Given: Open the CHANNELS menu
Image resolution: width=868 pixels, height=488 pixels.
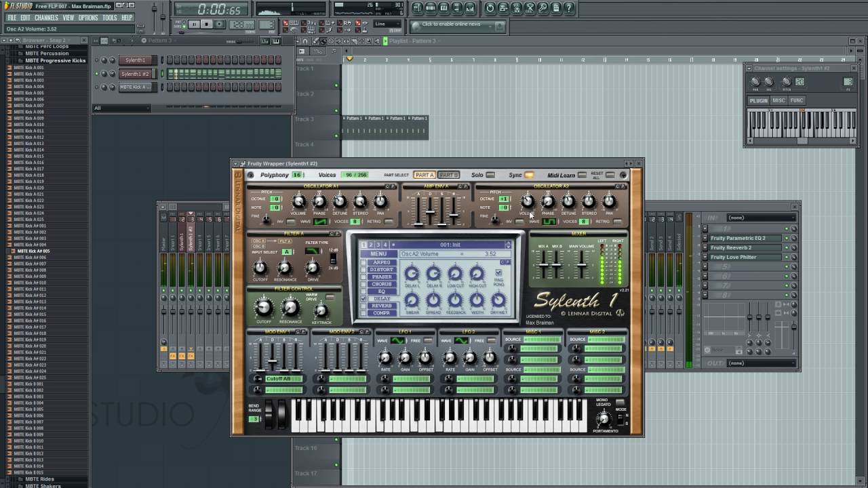Looking at the screenshot, I should point(46,18).
